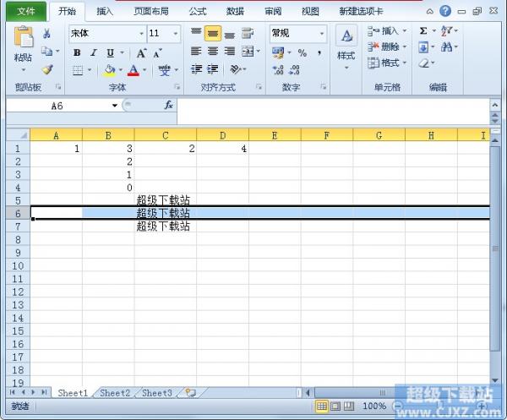Click Merge and Center icon

248,52
